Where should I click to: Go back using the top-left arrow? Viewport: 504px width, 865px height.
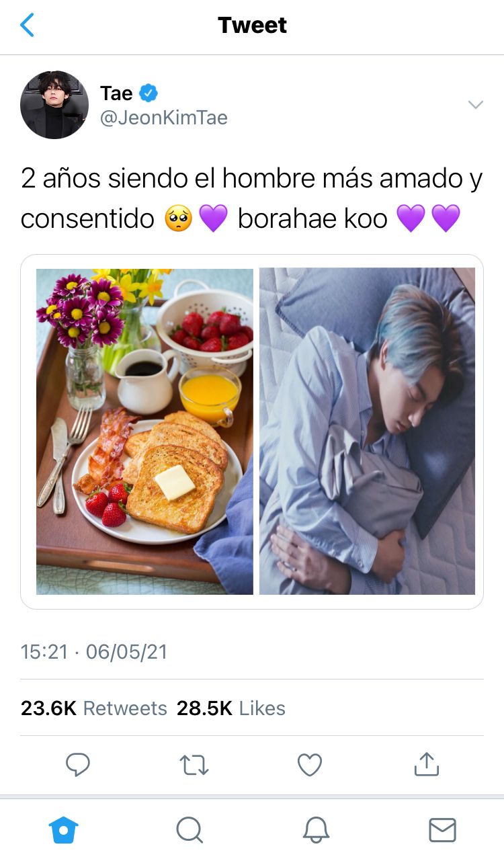pos(27,26)
